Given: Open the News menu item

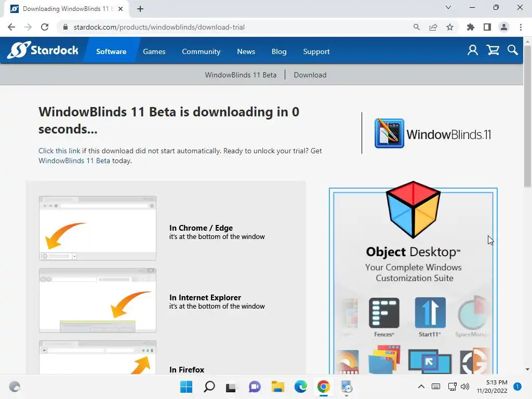Looking at the screenshot, I should click(246, 51).
